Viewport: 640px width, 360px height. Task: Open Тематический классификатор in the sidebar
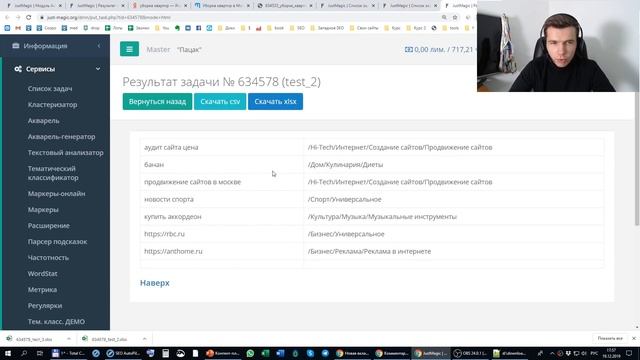pyautogui.click(x=53, y=173)
